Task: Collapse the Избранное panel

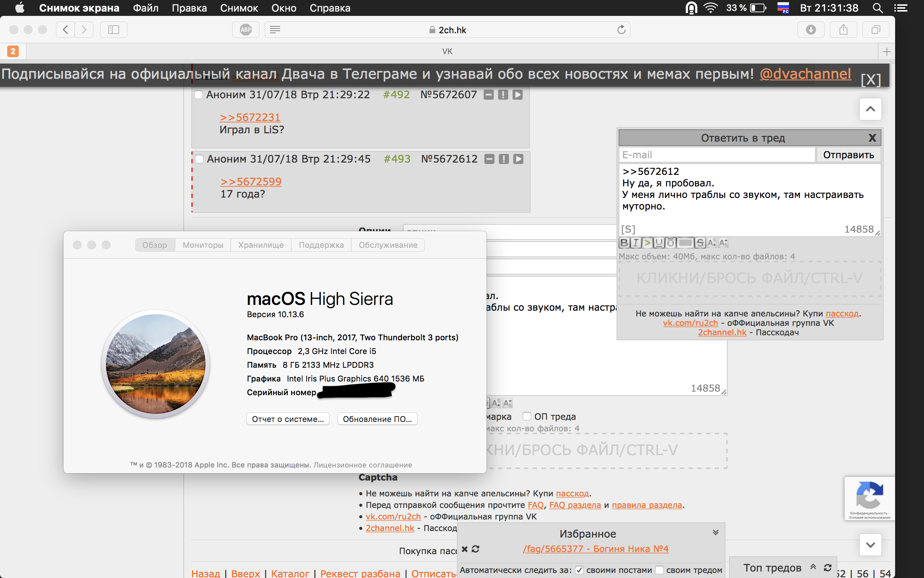Action: [715, 532]
